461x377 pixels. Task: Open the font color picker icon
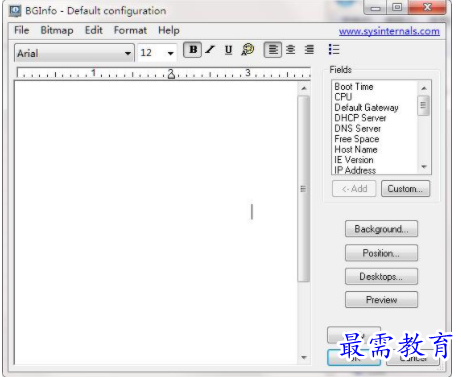(248, 50)
